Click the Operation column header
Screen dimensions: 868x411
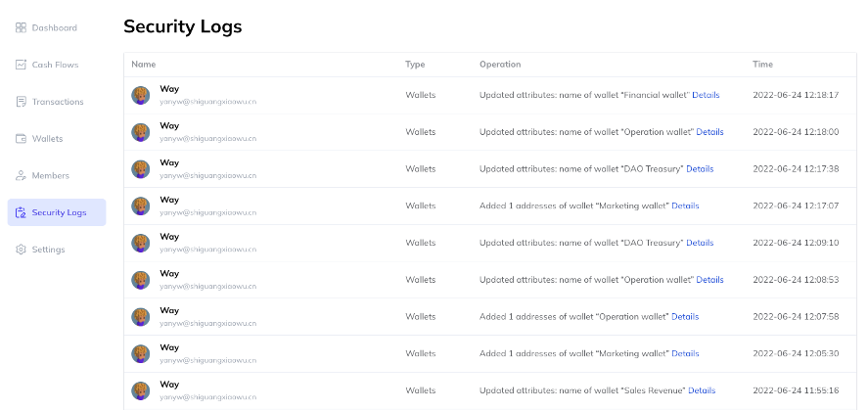click(x=500, y=65)
